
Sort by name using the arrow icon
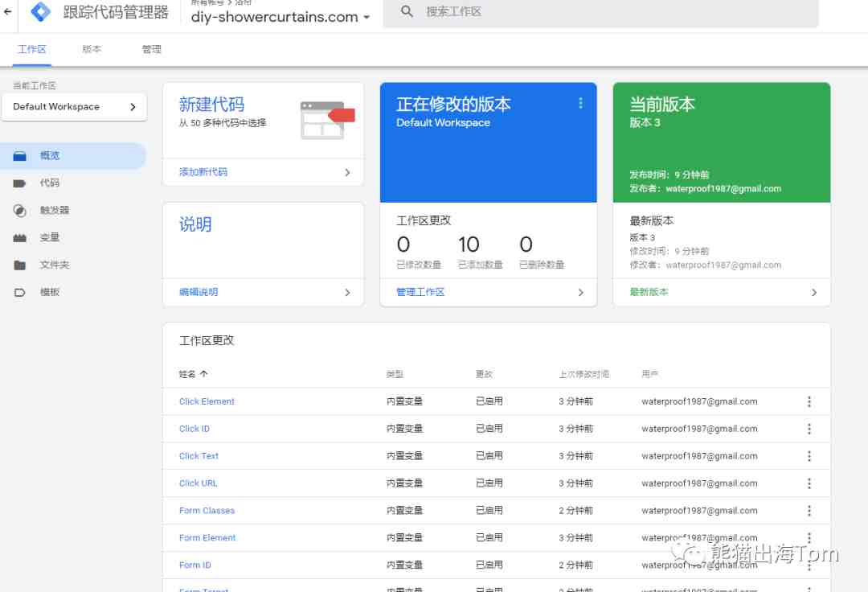pyautogui.click(x=203, y=374)
